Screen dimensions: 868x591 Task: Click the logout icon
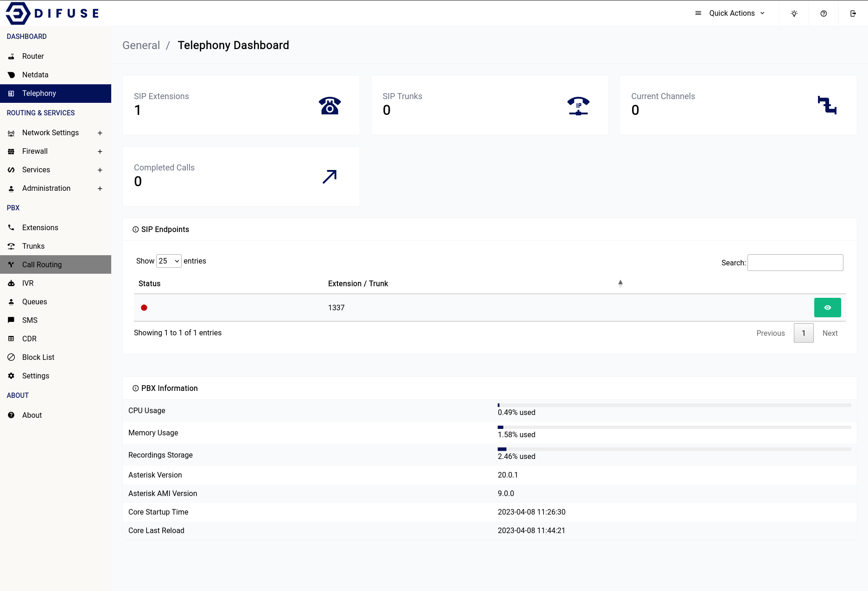click(x=853, y=13)
